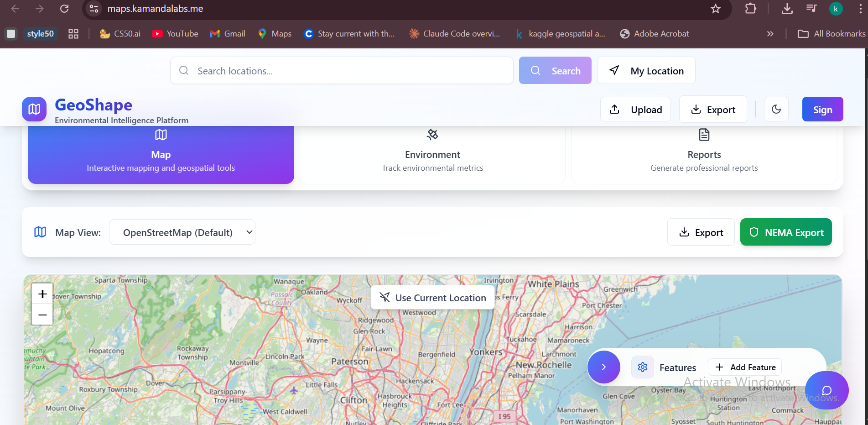
Task: Click the Add Feature button
Action: [x=745, y=367]
